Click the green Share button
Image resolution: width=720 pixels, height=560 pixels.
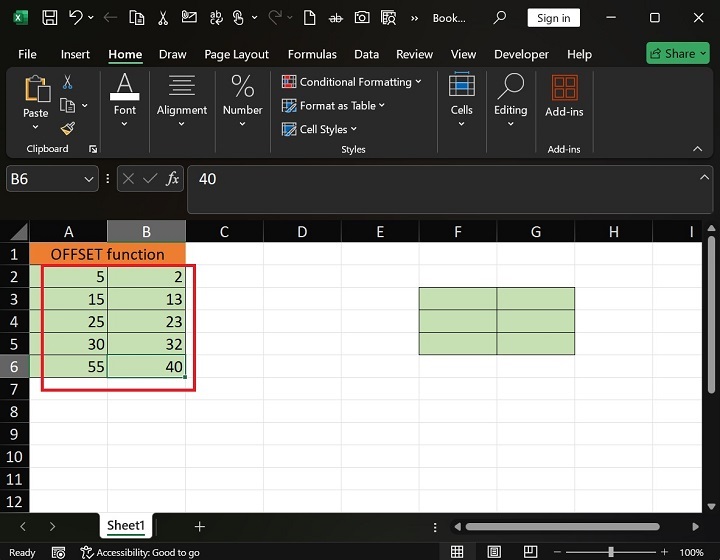(677, 54)
